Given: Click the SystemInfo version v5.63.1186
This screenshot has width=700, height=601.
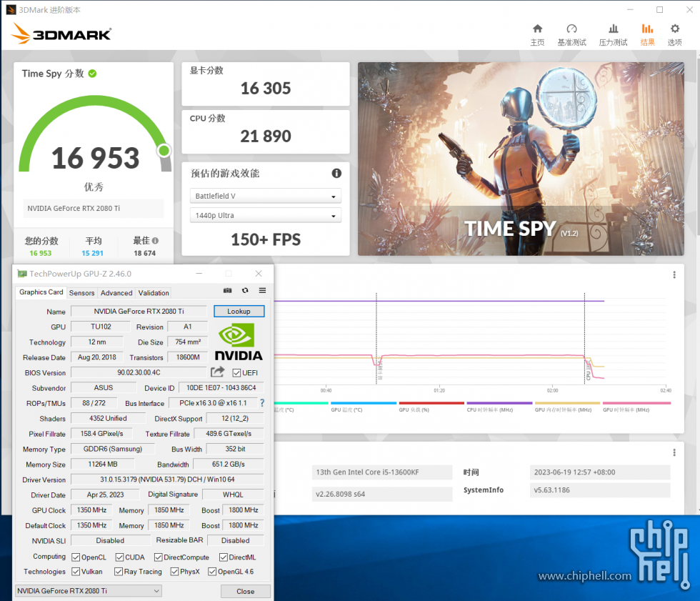Looking at the screenshot, I should point(551,490).
